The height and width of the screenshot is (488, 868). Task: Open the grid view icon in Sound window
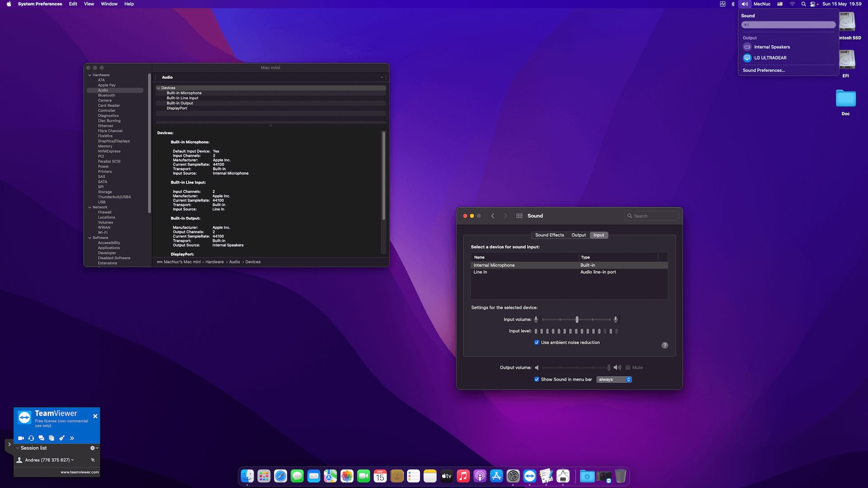pos(519,216)
